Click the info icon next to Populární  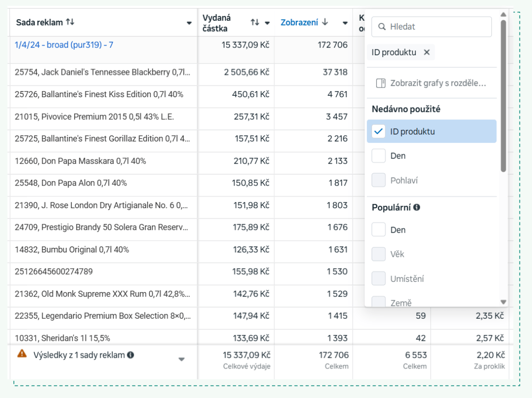[417, 208]
